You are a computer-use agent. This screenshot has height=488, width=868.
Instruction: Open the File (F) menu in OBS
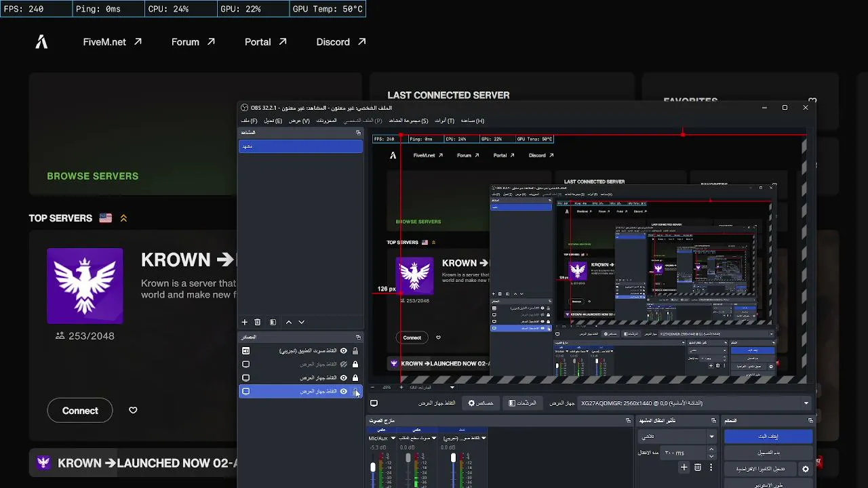[249, 121]
